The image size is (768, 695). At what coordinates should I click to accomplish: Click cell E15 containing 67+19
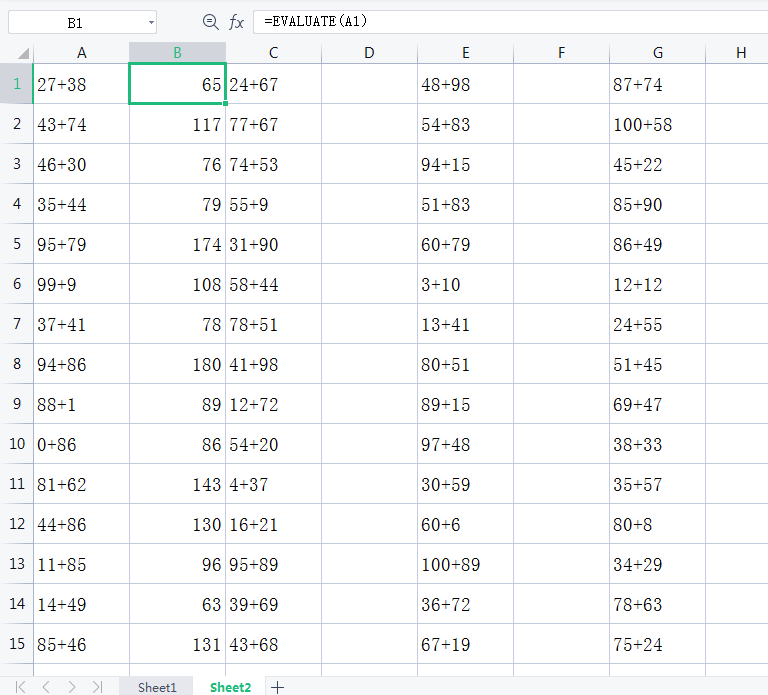465,644
